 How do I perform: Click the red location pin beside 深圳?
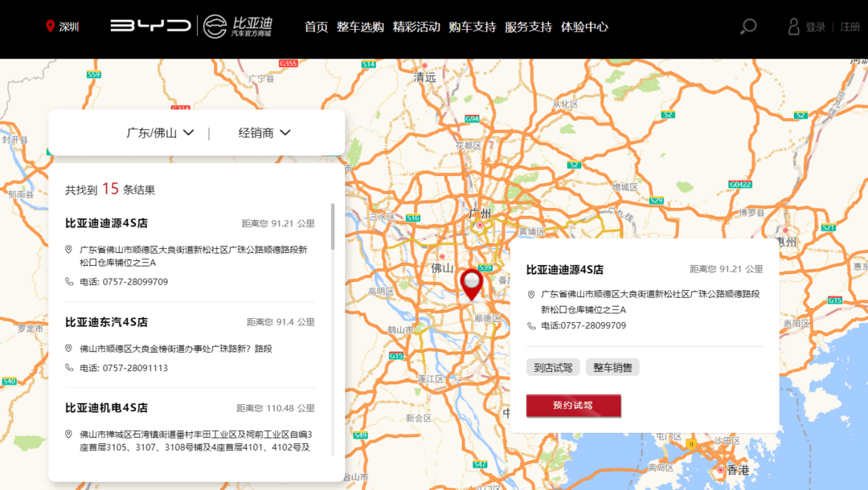[50, 26]
